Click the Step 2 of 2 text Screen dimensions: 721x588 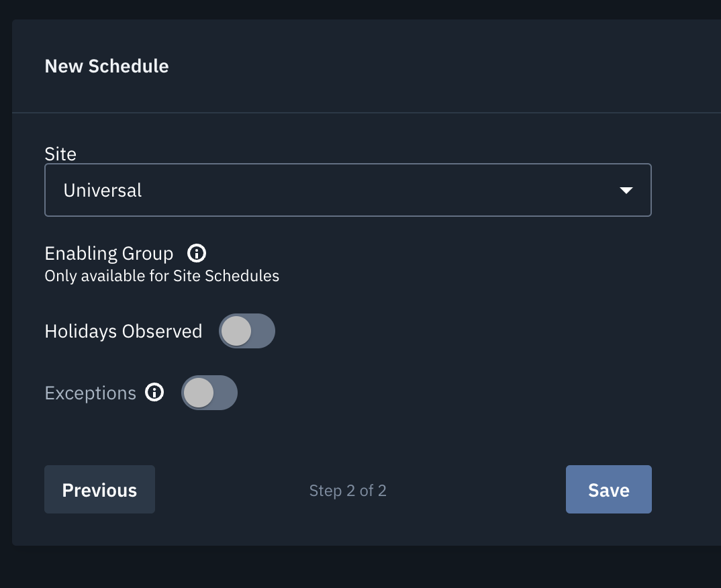click(348, 491)
